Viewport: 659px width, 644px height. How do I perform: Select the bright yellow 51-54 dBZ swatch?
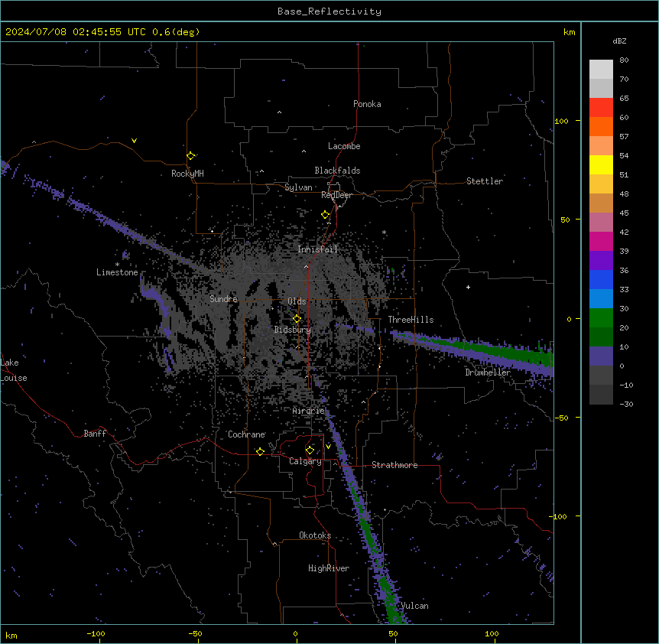(x=601, y=164)
